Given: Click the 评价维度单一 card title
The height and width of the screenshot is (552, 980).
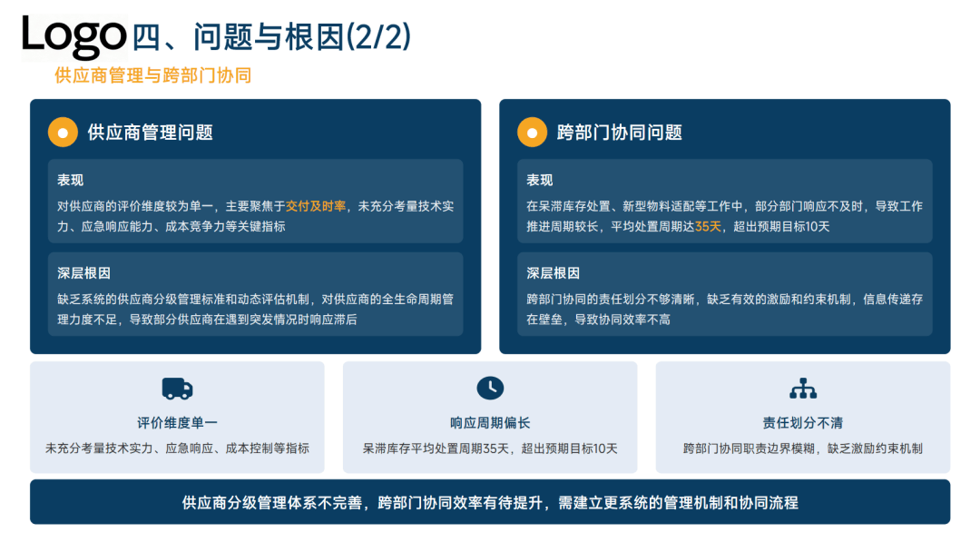Looking at the screenshot, I should 177,423.
